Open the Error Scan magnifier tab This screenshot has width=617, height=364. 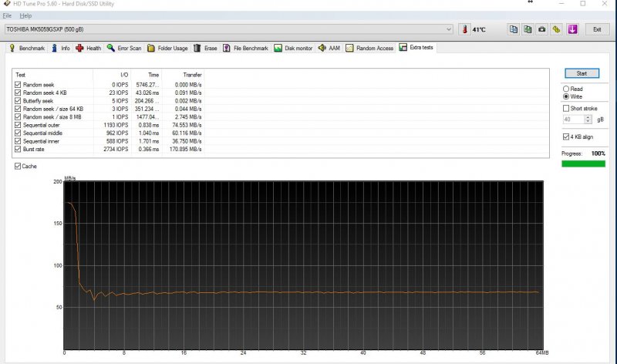(124, 48)
